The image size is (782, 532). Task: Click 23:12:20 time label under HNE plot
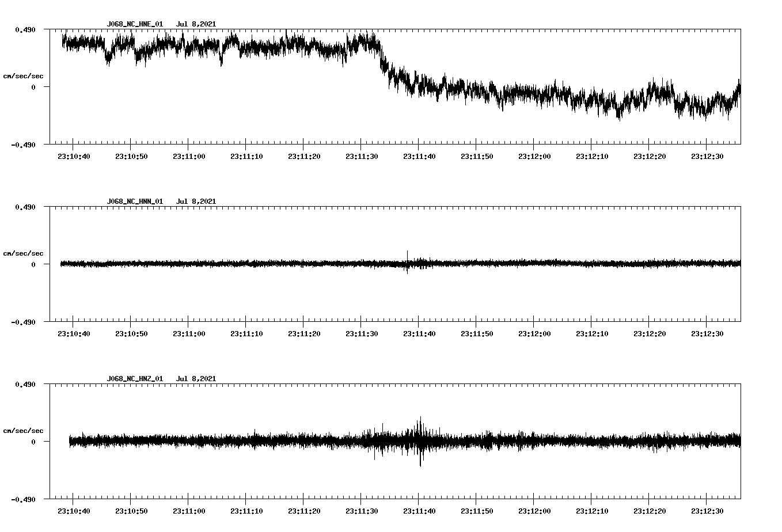pos(650,157)
